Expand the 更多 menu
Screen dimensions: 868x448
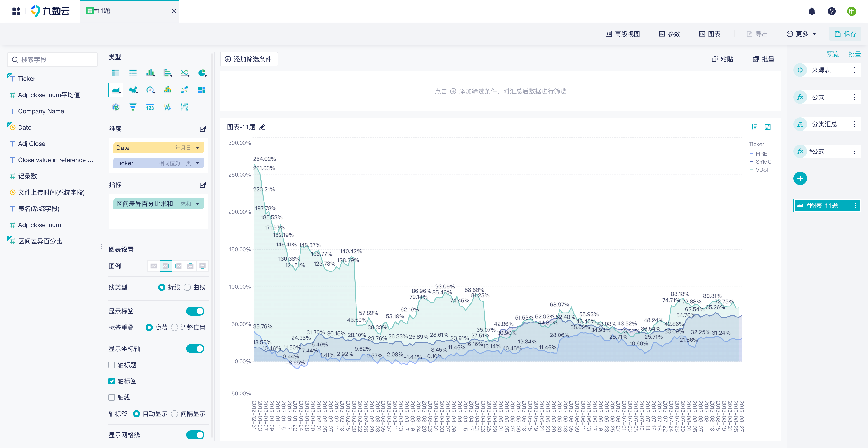coord(801,34)
